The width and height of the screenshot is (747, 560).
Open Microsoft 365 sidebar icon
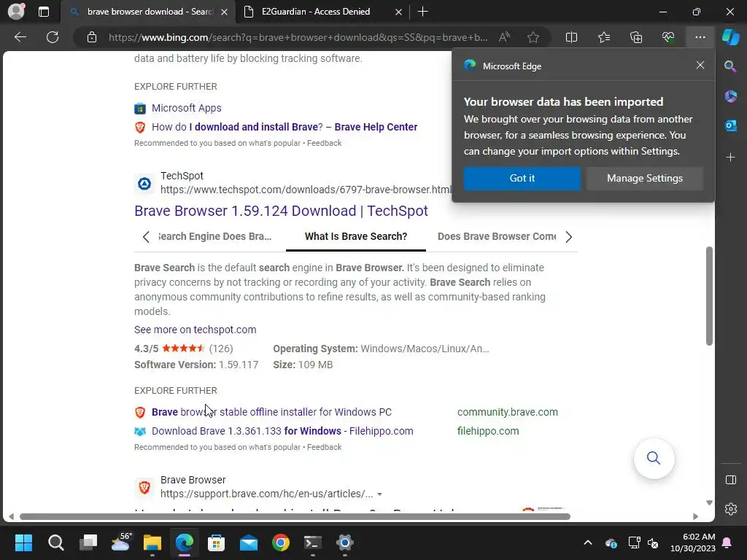tap(730, 96)
